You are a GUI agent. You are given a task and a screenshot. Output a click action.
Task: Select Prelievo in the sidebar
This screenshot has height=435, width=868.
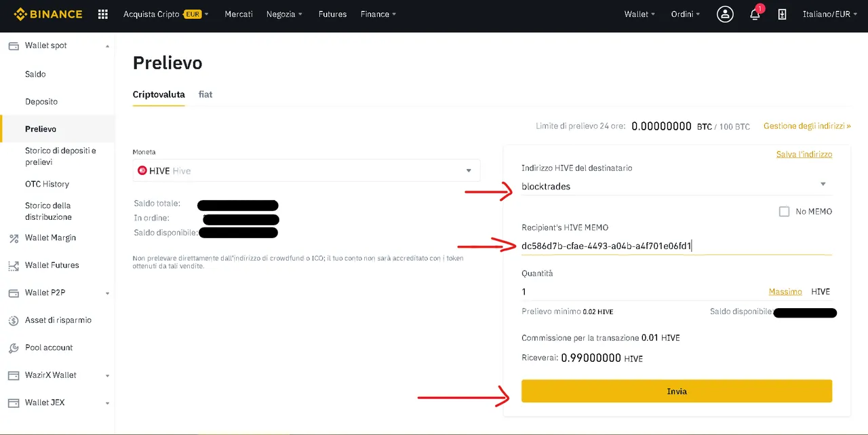click(x=41, y=129)
